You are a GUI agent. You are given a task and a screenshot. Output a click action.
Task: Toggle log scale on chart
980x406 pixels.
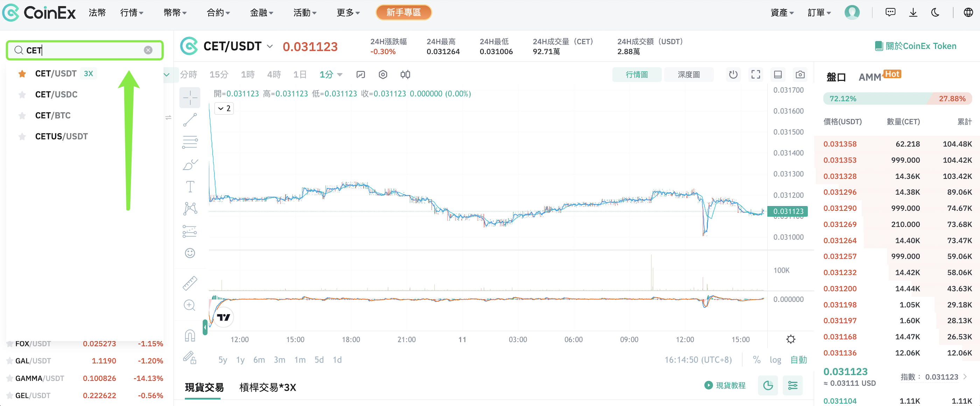point(775,359)
